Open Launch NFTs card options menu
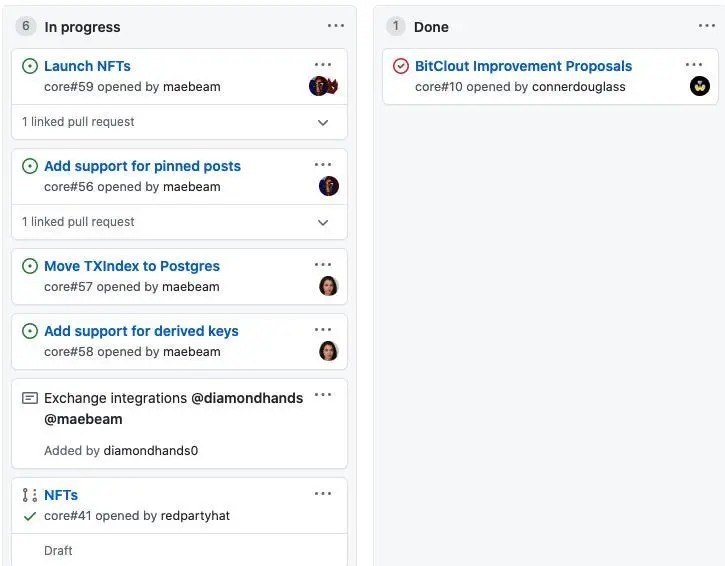This screenshot has height=566, width=725. (x=323, y=65)
